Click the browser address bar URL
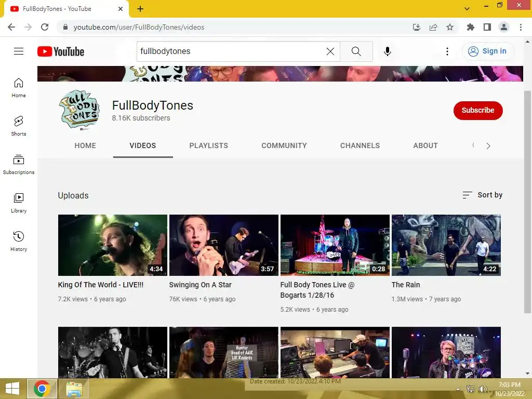This screenshot has height=399, width=532. coord(139,27)
